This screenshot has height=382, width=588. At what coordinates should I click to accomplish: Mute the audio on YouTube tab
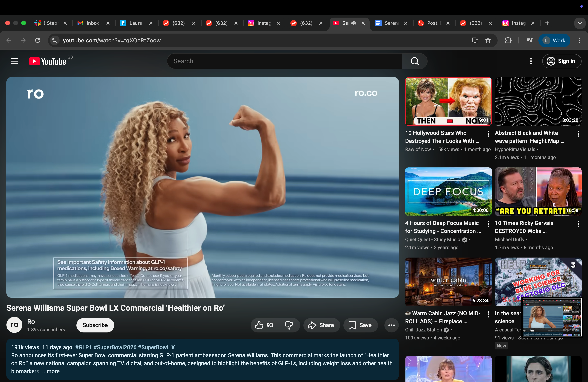(354, 23)
